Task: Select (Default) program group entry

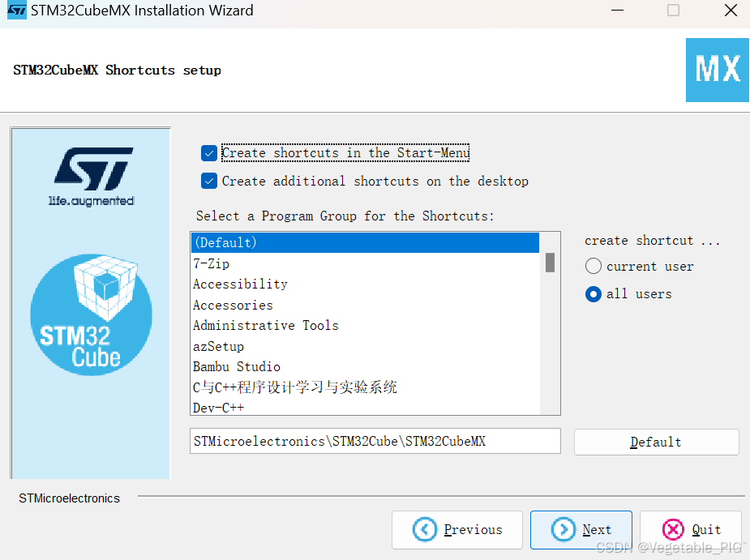Action: point(366,242)
